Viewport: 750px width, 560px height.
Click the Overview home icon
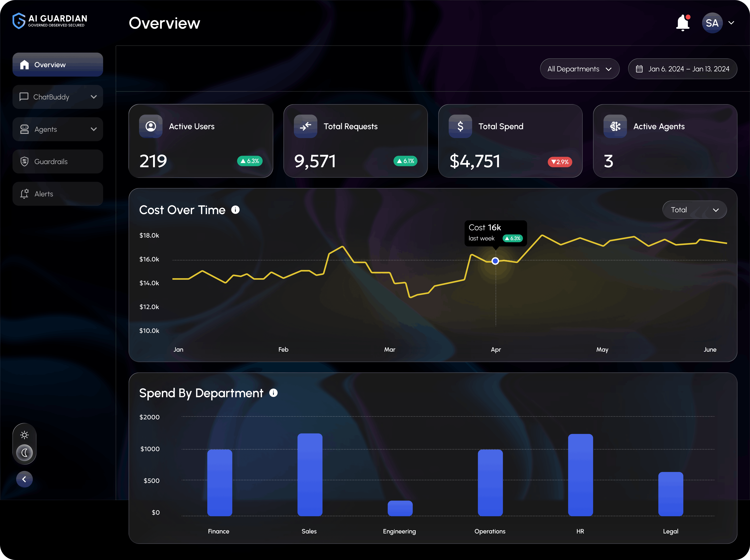24,65
